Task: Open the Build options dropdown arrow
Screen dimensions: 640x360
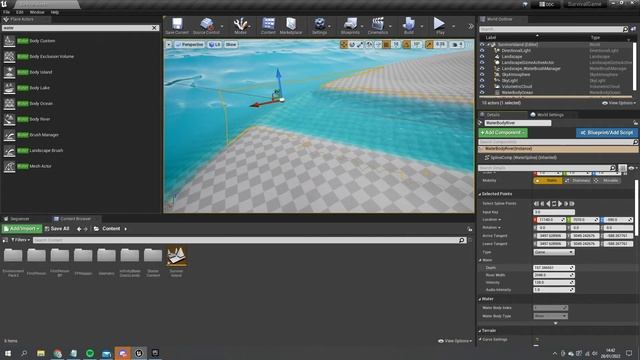Action: (422, 27)
